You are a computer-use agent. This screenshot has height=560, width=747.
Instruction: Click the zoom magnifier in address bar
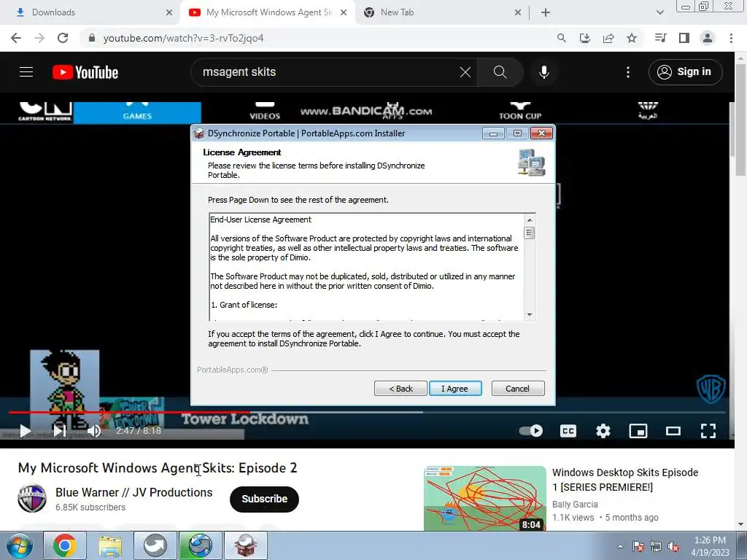click(x=561, y=38)
